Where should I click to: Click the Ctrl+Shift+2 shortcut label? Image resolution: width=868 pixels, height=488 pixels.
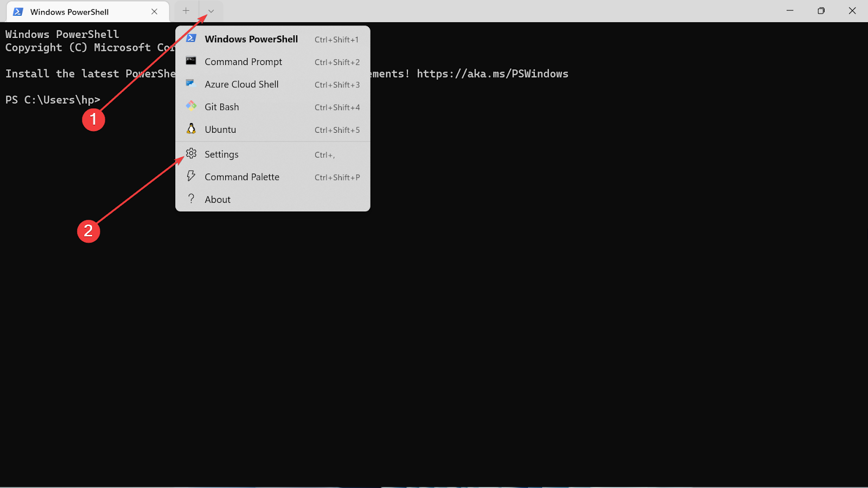337,62
